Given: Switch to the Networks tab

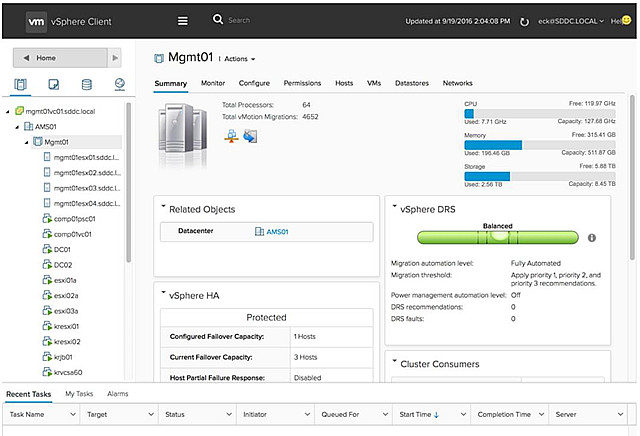Looking at the screenshot, I should coord(458,83).
